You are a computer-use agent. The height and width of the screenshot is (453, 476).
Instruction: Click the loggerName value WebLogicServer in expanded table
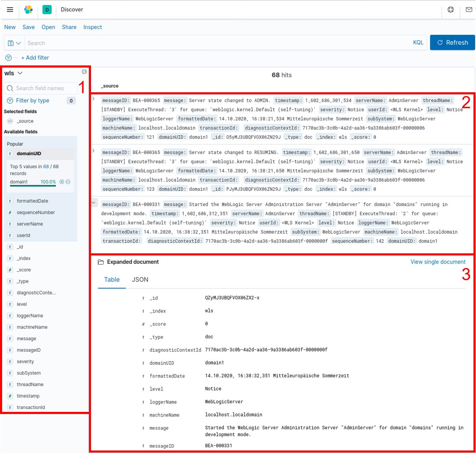click(x=224, y=402)
